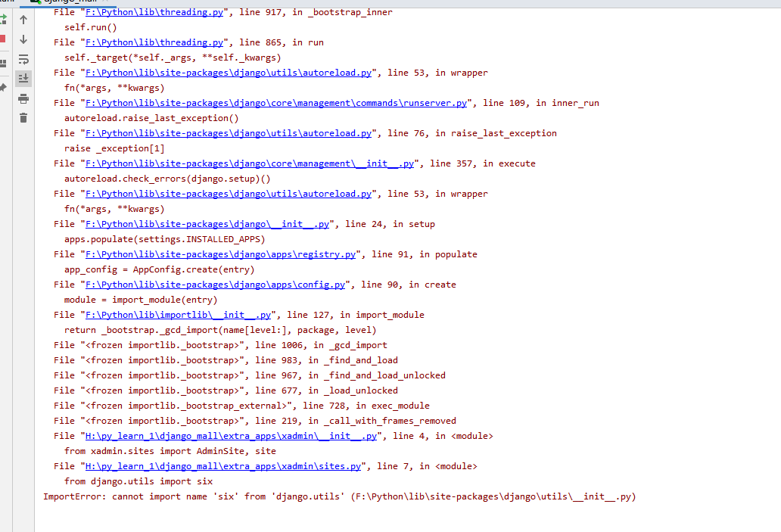Rerun the configuration with green arrows icon
The height and width of the screenshot is (532, 781).
(3, 20)
